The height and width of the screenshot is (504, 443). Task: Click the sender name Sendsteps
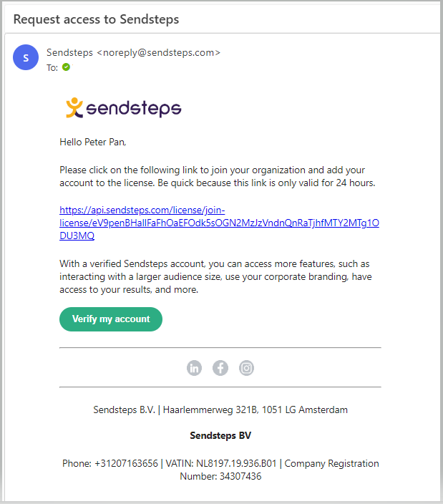click(x=69, y=52)
